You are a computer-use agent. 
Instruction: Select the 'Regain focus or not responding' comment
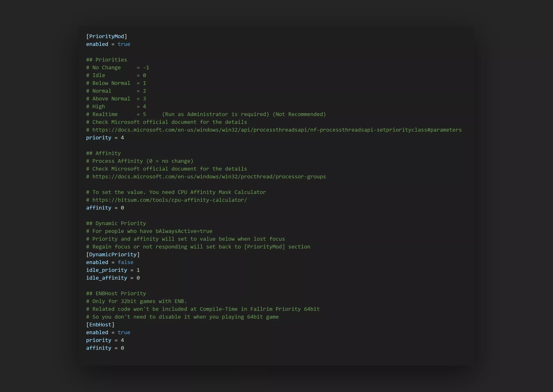coord(198,247)
